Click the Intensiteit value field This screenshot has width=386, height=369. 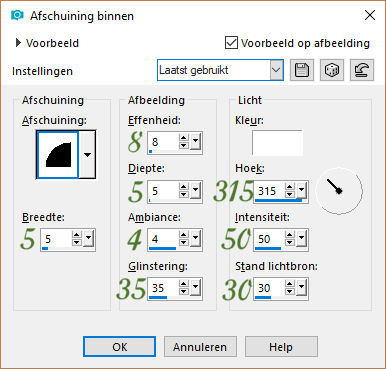coord(269,240)
